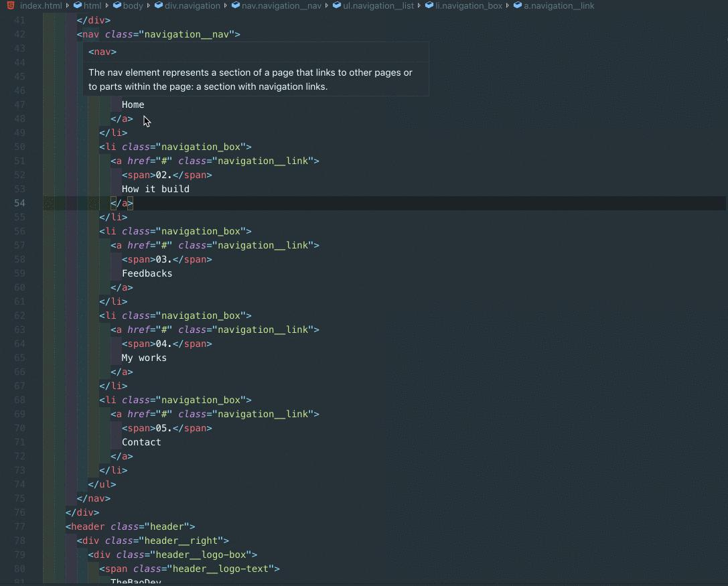Select a.navigation__link in the breadcrumb bar

coord(559,5)
